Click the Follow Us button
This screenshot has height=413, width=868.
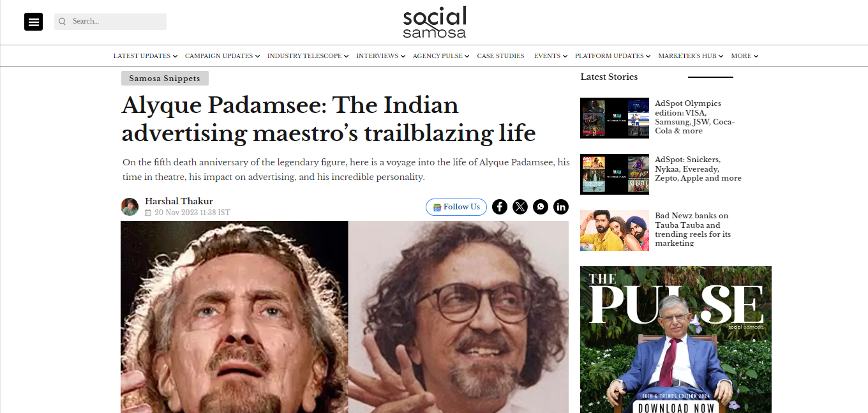click(456, 207)
